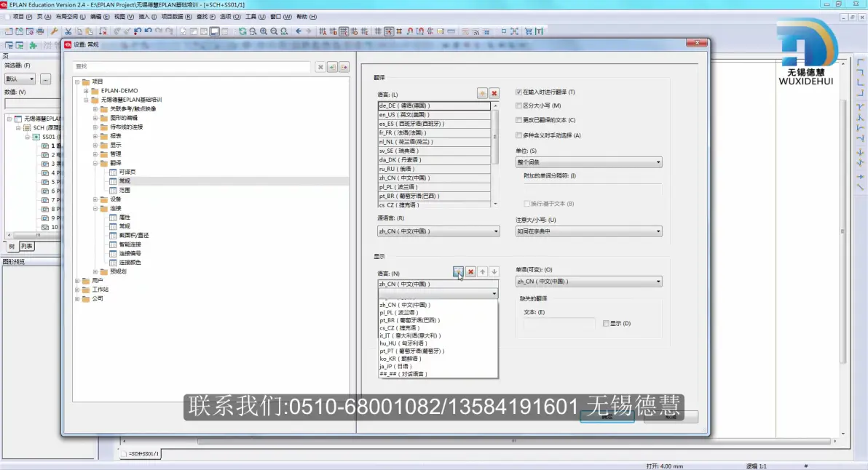Enable 更改已翻译的文本 (C) checkbox
The height and width of the screenshot is (470, 868).
pos(518,119)
